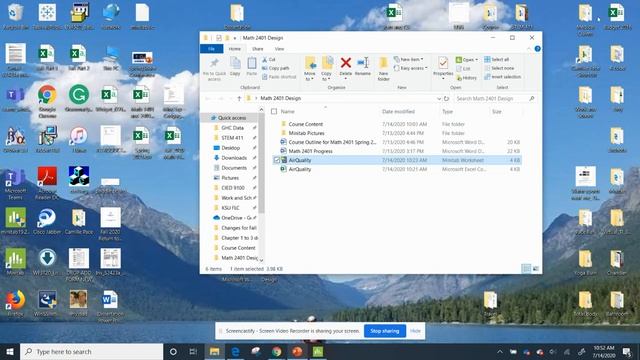640x360 pixels.
Task: Uncheck the selected AirQuality Minitab Worksheet checkbox
Action: 276,160
